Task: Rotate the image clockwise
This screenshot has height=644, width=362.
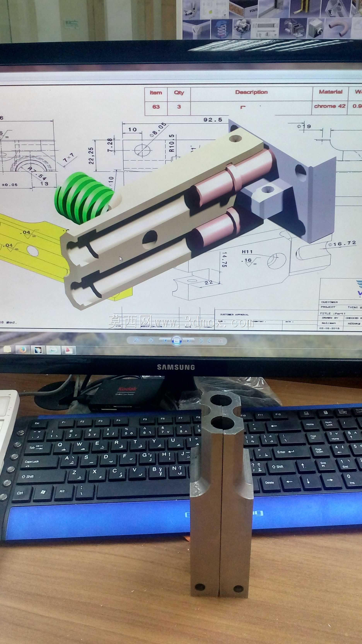Action: pyautogui.click(x=210, y=341)
